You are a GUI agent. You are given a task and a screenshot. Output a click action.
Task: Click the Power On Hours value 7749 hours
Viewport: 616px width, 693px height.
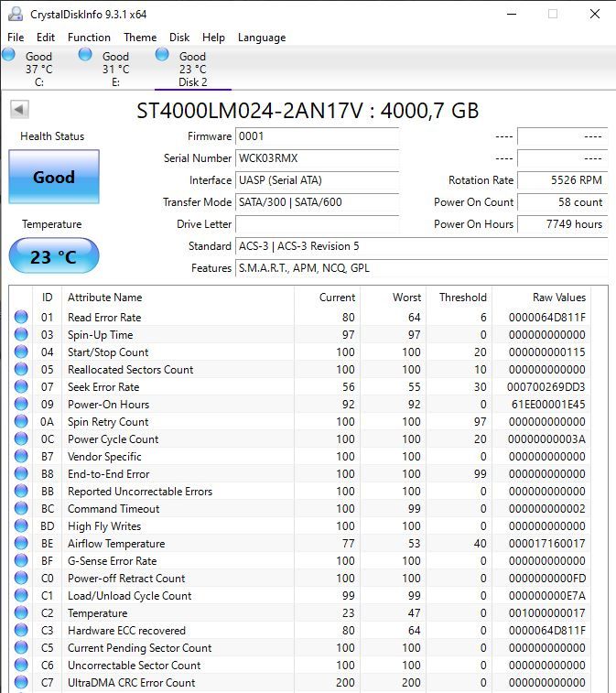[563, 224]
